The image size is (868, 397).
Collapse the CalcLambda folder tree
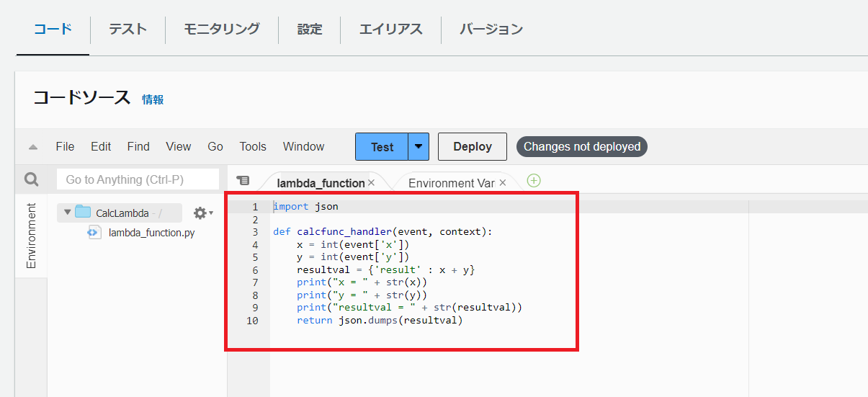(68, 213)
